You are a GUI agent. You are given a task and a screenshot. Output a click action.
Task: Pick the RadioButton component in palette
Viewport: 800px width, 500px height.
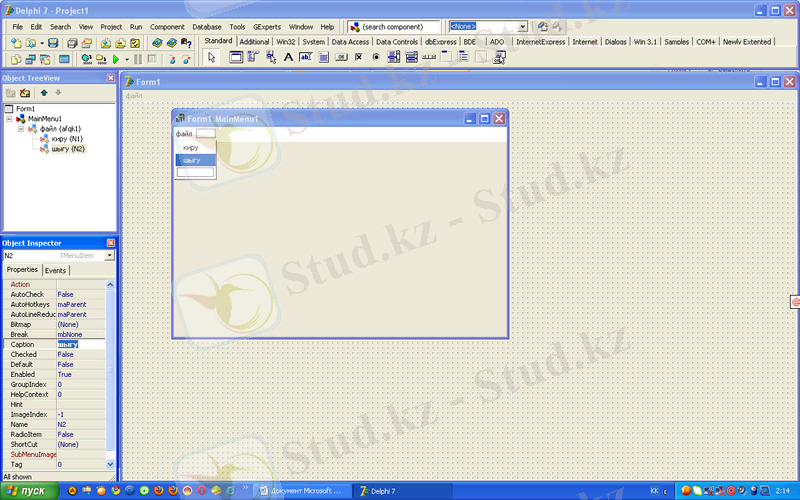[376, 57]
